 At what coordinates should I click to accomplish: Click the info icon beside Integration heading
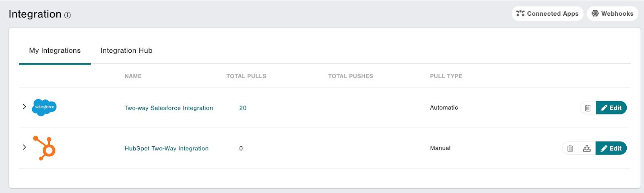coord(68,15)
